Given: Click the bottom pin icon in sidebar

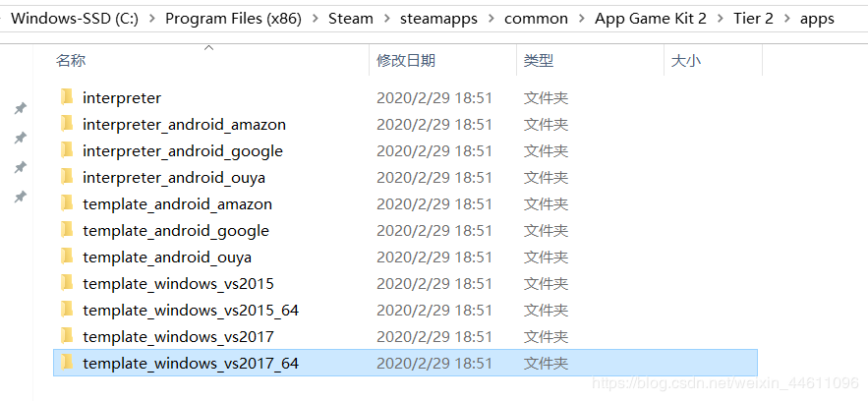Looking at the screenshot, I should [20, 198].
